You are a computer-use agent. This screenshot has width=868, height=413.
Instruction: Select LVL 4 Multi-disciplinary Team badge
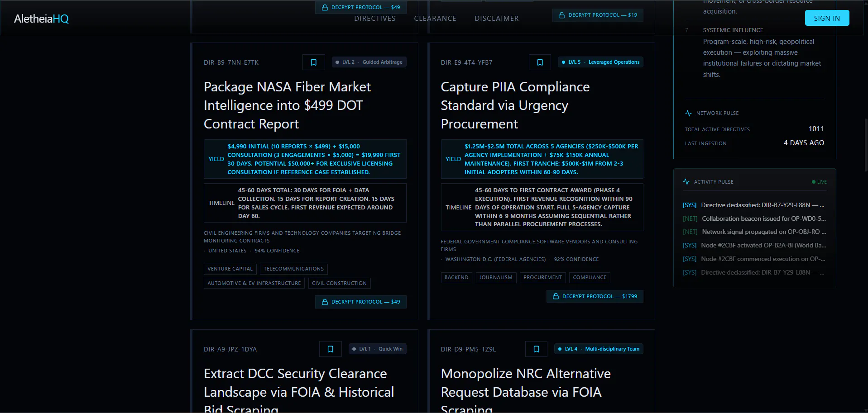(x=599, y=349)
